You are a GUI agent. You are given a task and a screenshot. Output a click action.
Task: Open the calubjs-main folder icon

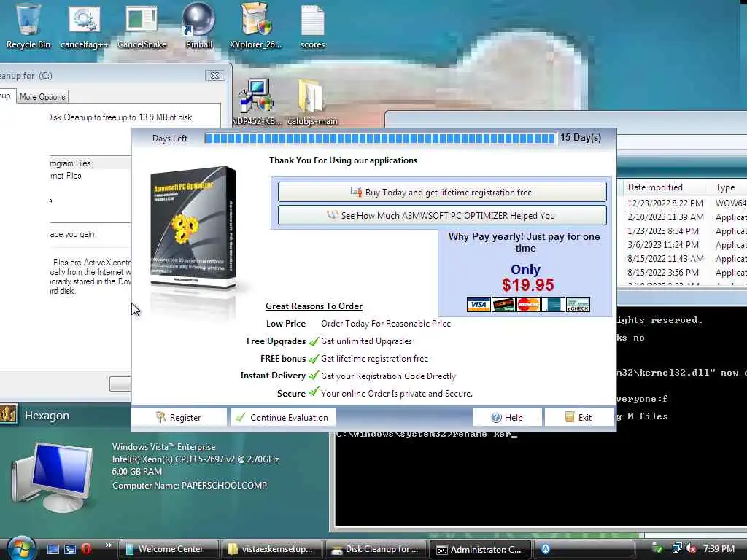(x=312, y=102)
